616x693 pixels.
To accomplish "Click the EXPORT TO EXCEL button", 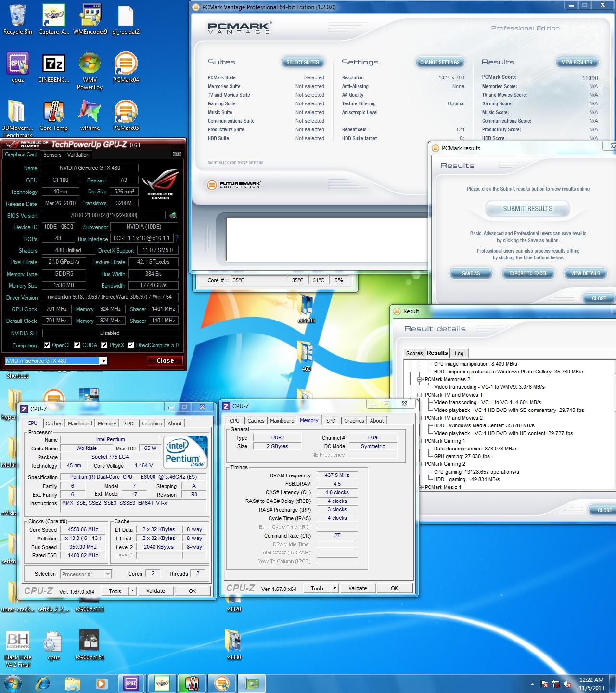I will pos(528,273).
